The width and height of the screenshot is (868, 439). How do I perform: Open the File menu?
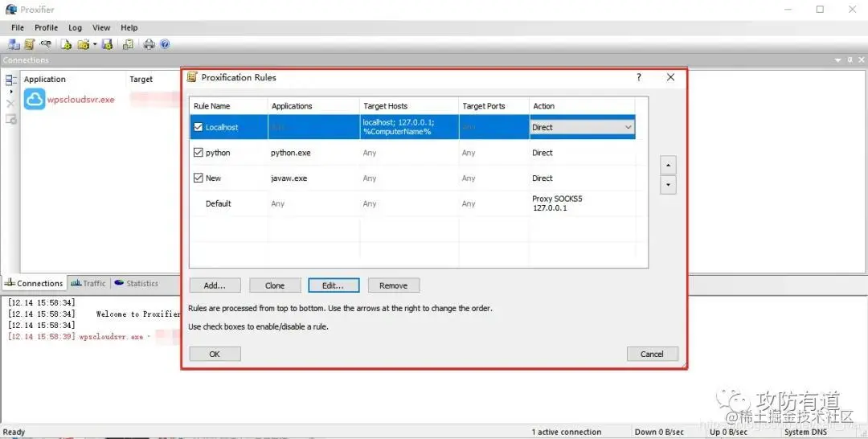point(18,27)
